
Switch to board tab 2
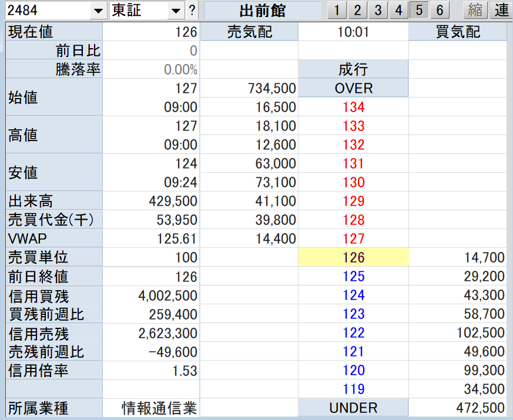point(357,11)
